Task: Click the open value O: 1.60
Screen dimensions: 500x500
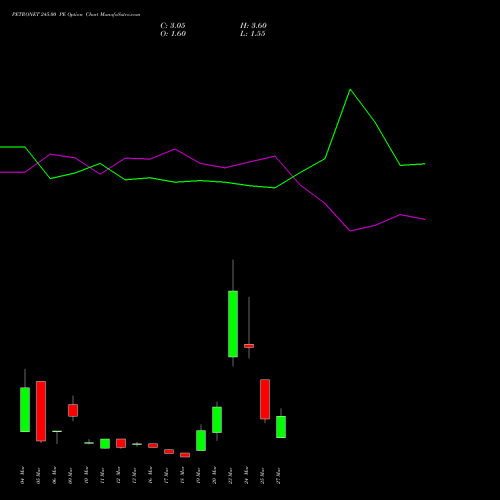Action: coord(173,34)
